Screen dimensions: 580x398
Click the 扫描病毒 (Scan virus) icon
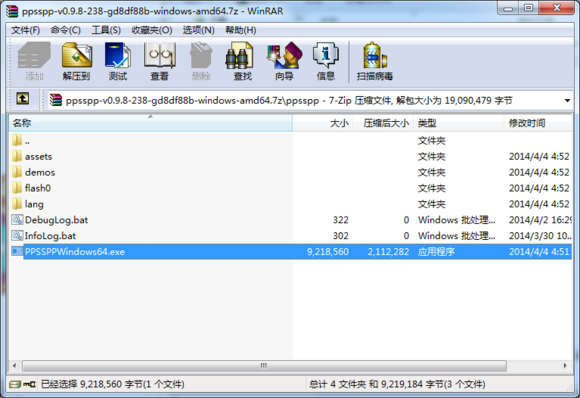(374, 61)
